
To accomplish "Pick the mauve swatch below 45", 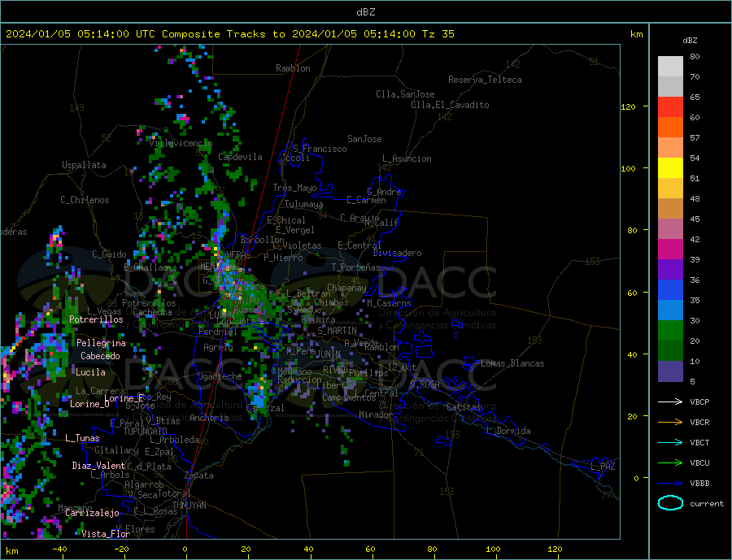I will (x=670, y=228).
